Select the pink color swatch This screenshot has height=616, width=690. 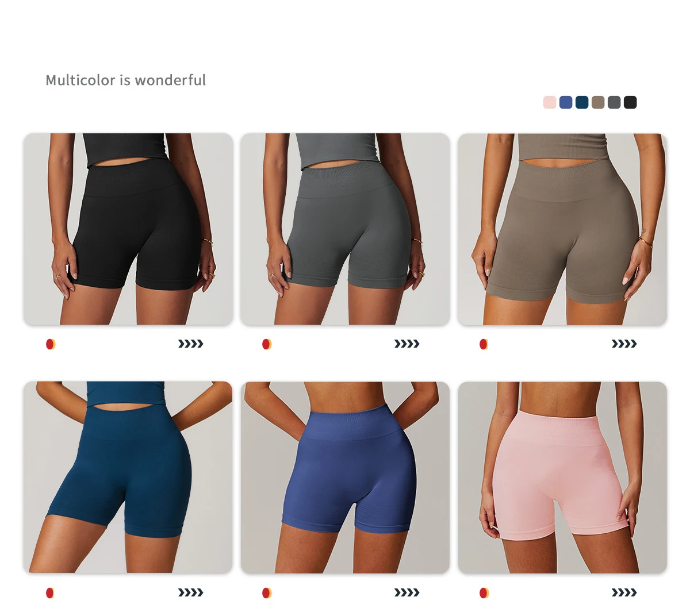coord(550,102)
